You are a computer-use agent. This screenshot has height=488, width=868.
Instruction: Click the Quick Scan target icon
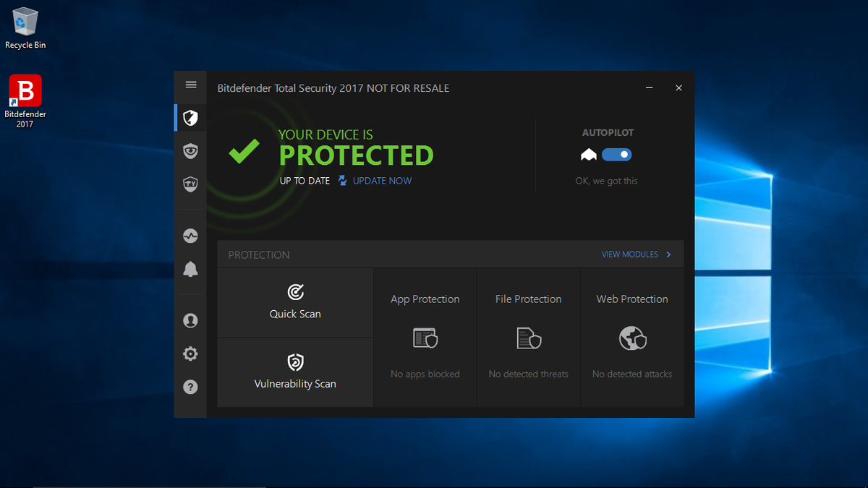(295, 291)
